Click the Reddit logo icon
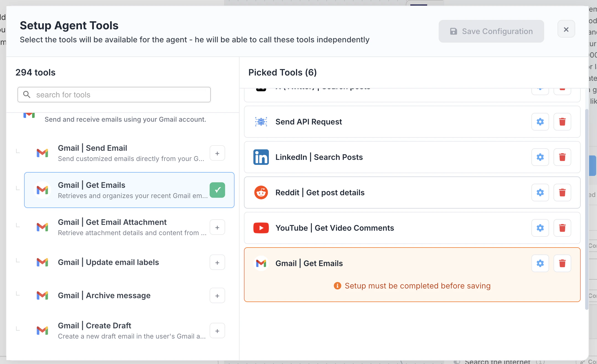 tap(261, 193)
